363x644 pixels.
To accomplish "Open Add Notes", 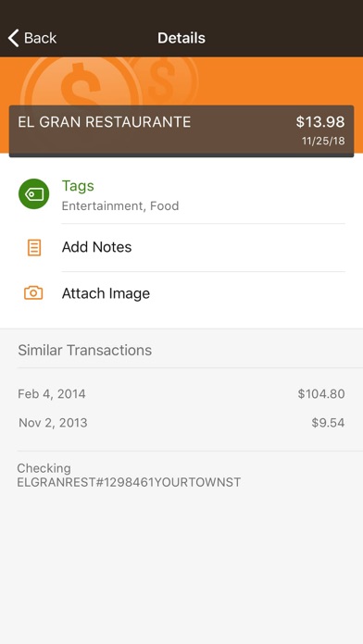I will (181, 247).
